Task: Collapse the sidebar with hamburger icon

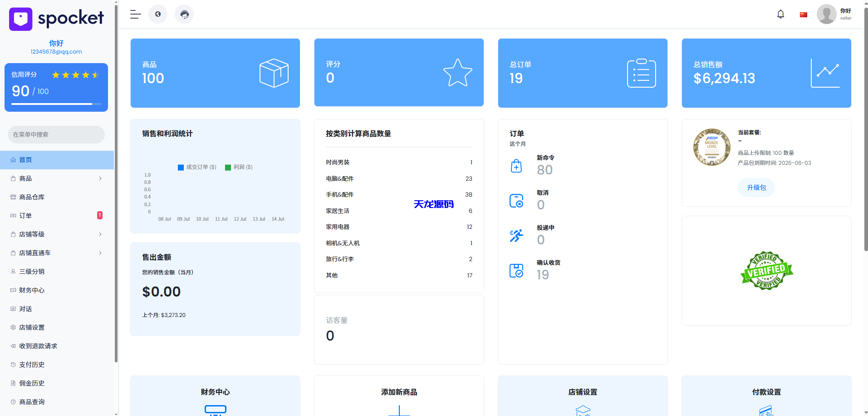Action: coord(135,14)
